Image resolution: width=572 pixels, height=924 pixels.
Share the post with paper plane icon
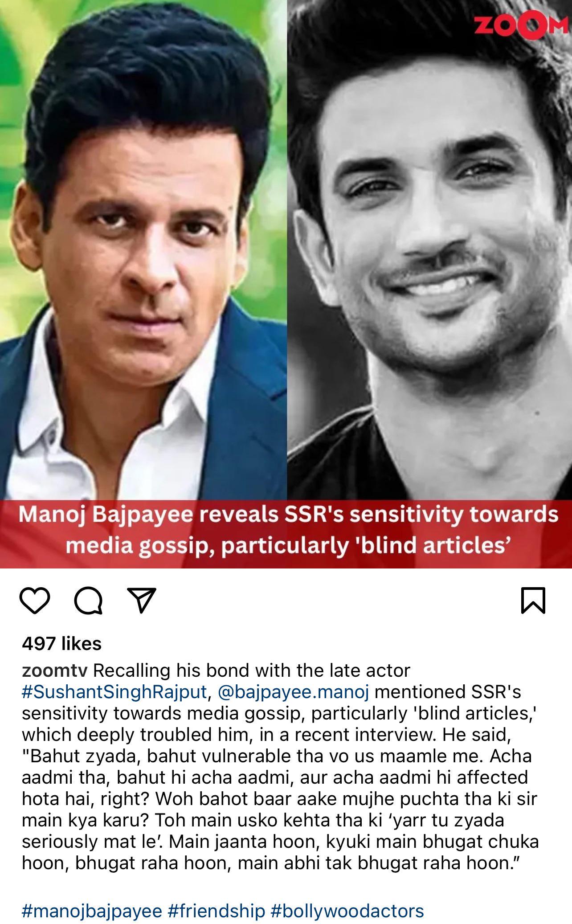point(142,600)
